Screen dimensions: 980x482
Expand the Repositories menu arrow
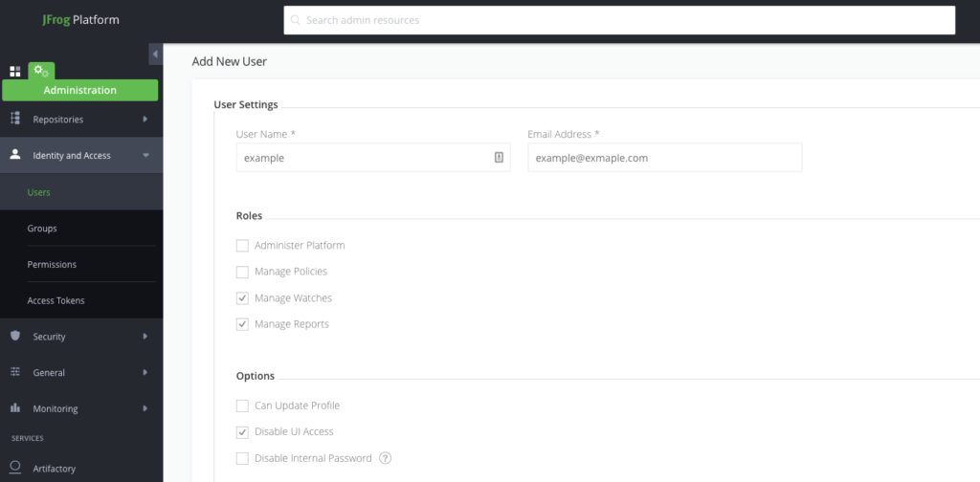click(x=145, y=120)
